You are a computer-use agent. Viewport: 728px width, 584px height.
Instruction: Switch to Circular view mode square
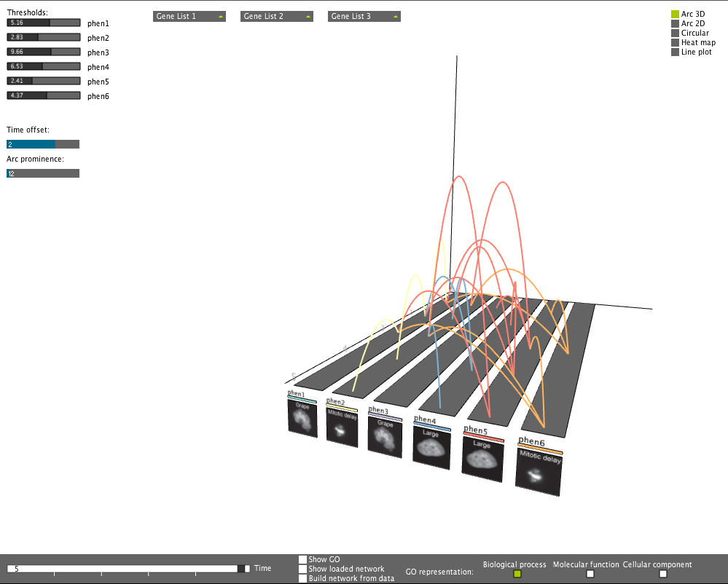coord(675,33)
